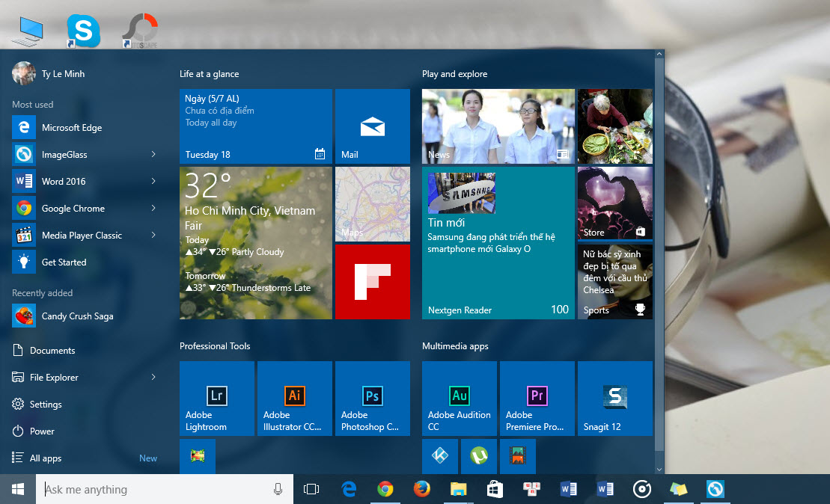Open the Kodi small tile
Viewport: 830px width, 504px height.
pos(440,456)
